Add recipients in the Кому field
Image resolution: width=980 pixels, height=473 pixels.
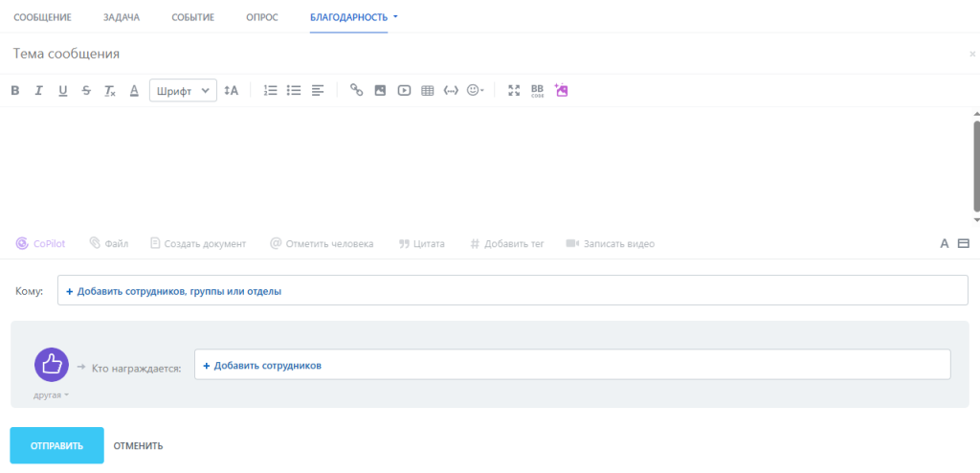[513, 291]
